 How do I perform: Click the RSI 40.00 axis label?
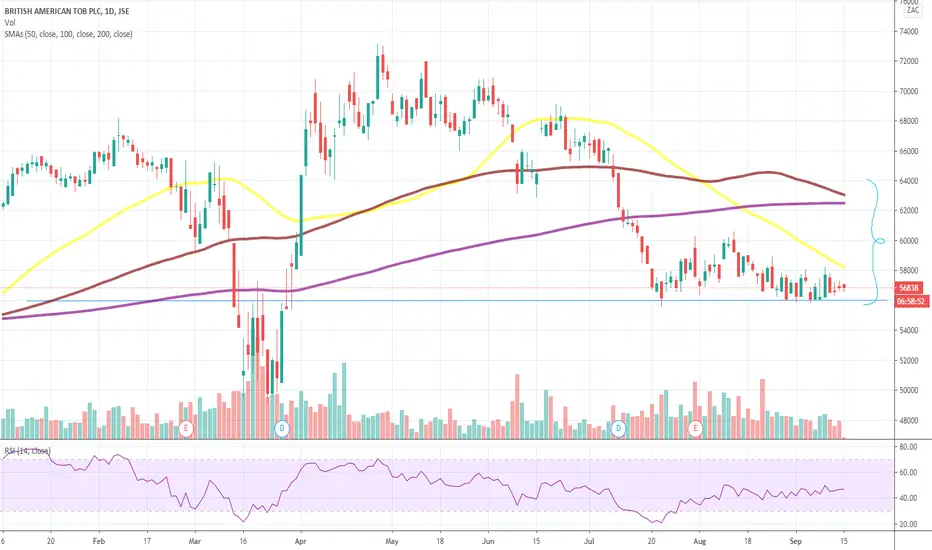pyautogui.click(x=908, y=498)
